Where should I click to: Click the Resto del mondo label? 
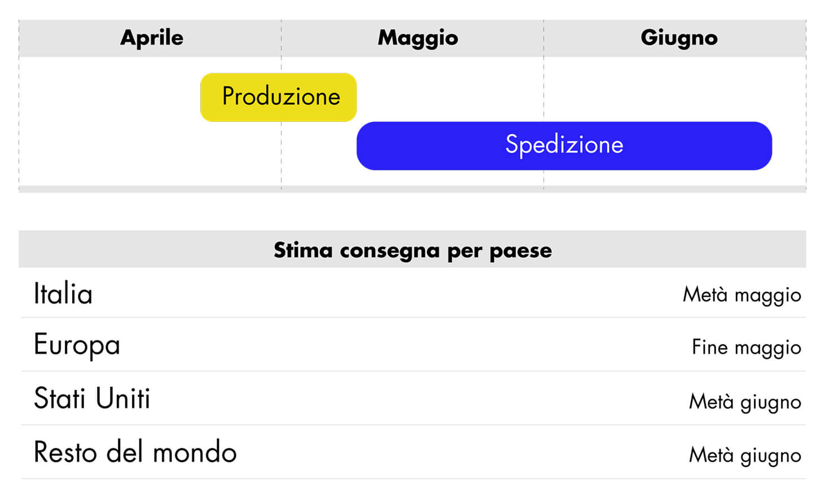135,452
